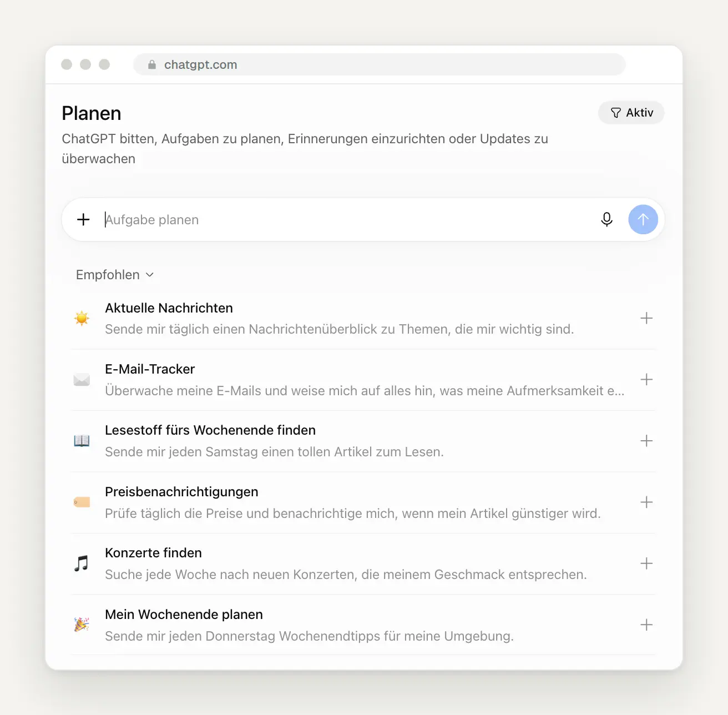This screenshot has width=728, height=715.
Task: Add Lesestoff fürs Wochenende finden via plus
Action: (x=646, y=441)
